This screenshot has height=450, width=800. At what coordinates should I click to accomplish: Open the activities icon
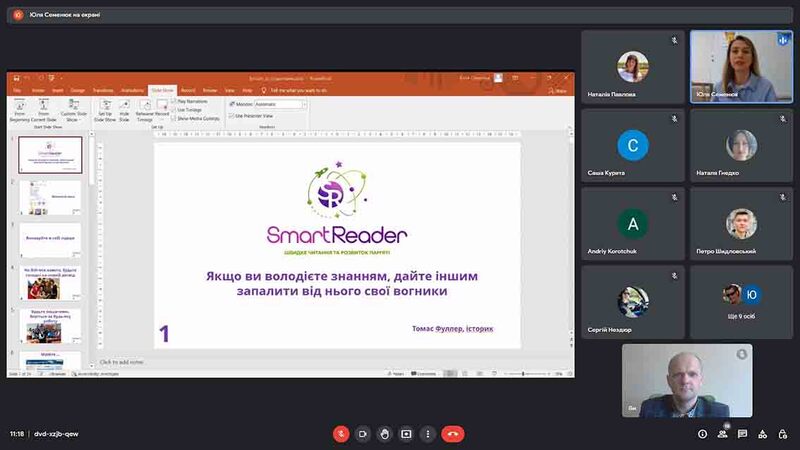762,434
